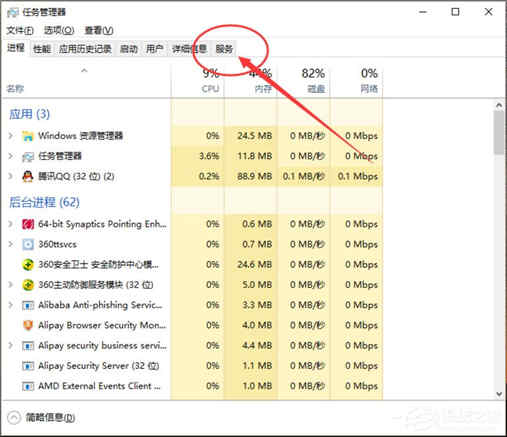This screenshot has height=437, width=507.
Task: Switch to the 服务 tab
Action: click(x=224, y=49)
